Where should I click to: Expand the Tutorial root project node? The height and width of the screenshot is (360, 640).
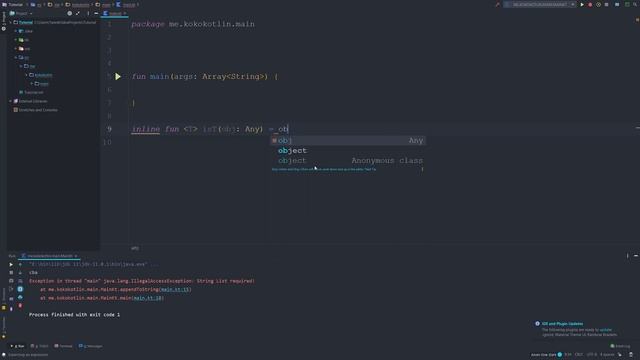click(x=11, y=22)
